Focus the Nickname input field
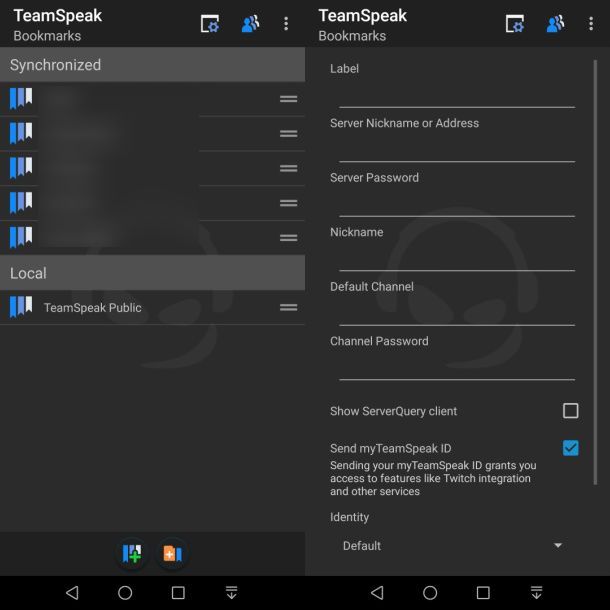610x610 pixels. click(457, 256)
